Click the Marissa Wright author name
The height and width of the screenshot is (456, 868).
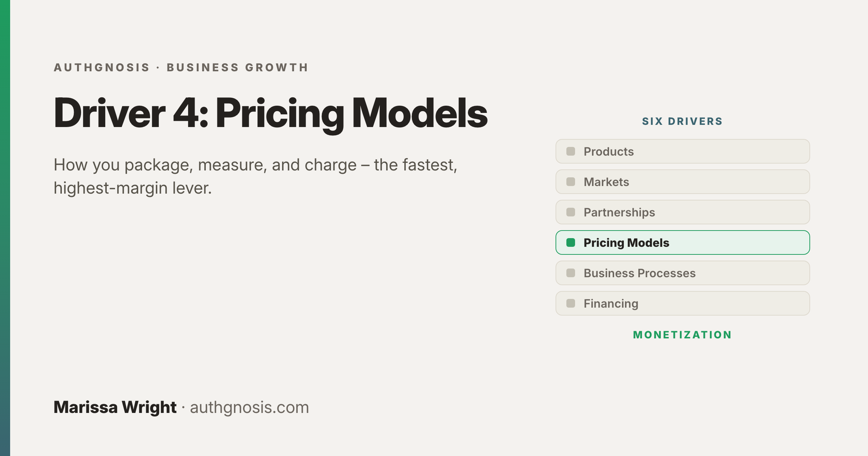point(115,408)
